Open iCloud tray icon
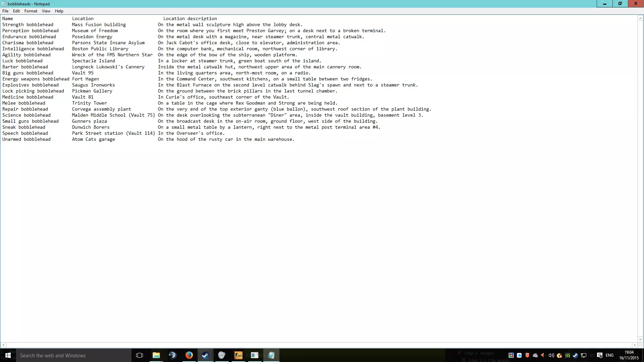Viewport: 644px width, 362px height. click(519, 355)
